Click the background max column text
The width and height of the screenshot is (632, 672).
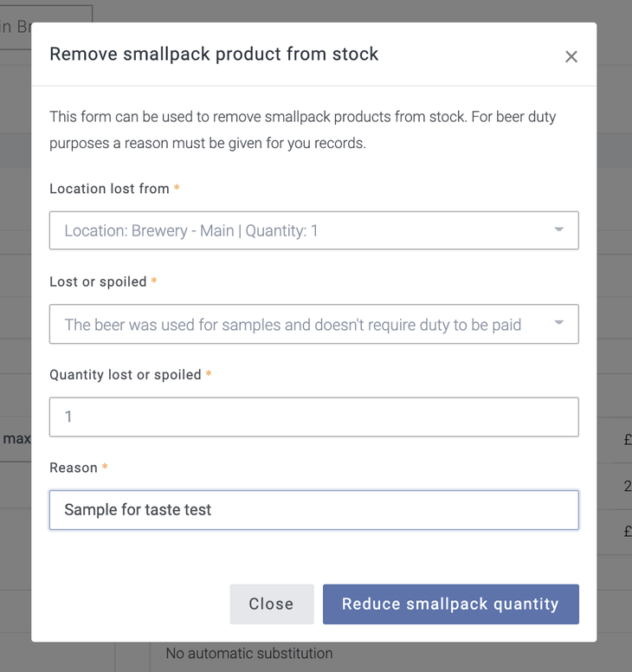[16, 439]
